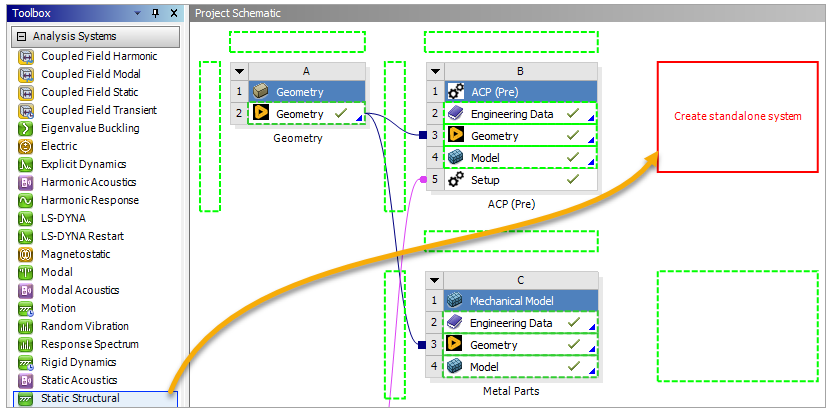Viewport: 832px width, 415px height.
Task: Click the Coupled Field Harmonic icon
Action: (x=25, y=56)
